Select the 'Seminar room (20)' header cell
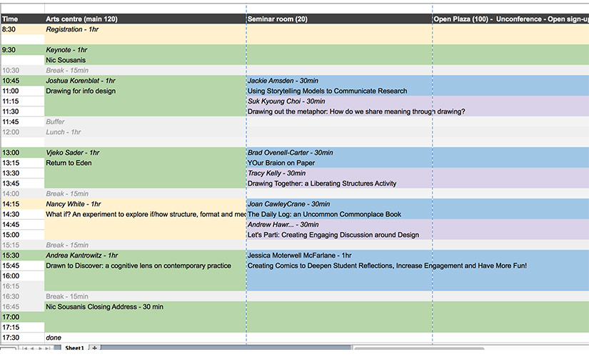 (339, 19)
